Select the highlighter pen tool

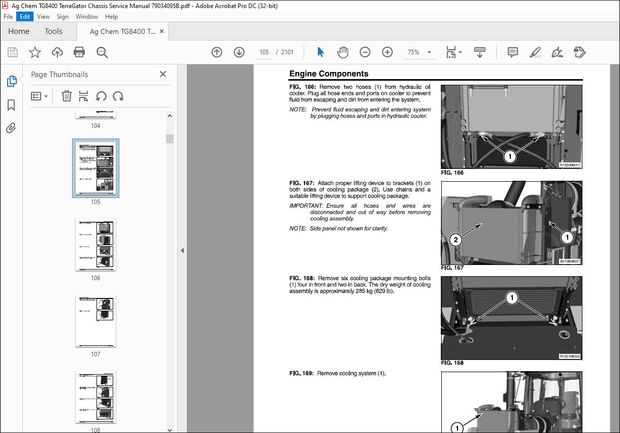click(535, 52)
